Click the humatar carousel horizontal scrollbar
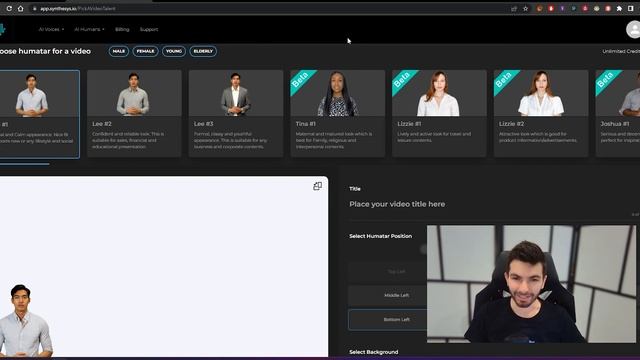This screenshot has width=640, height=360. pos(24,164)
